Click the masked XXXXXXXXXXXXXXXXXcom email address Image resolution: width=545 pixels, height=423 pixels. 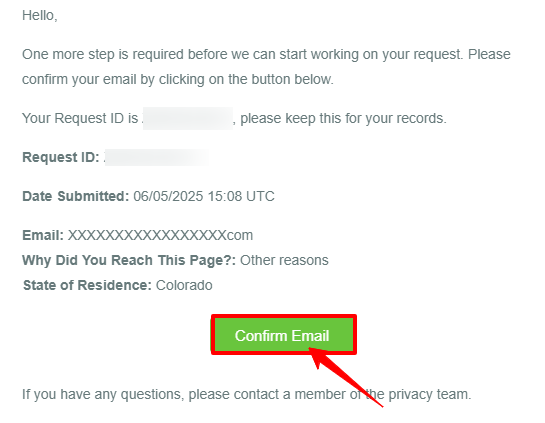(x=160, y=235)
